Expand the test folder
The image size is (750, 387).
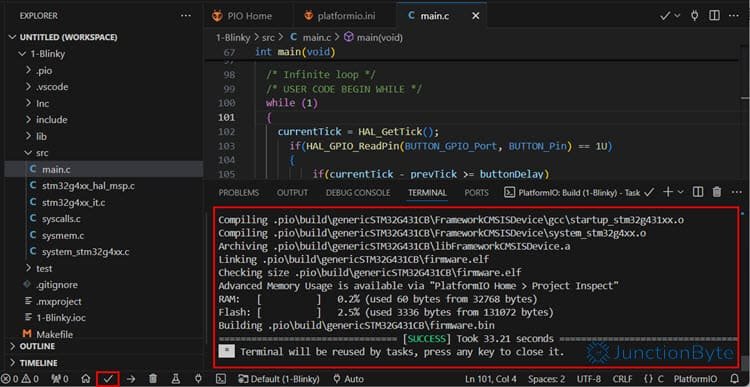(39, 268)
